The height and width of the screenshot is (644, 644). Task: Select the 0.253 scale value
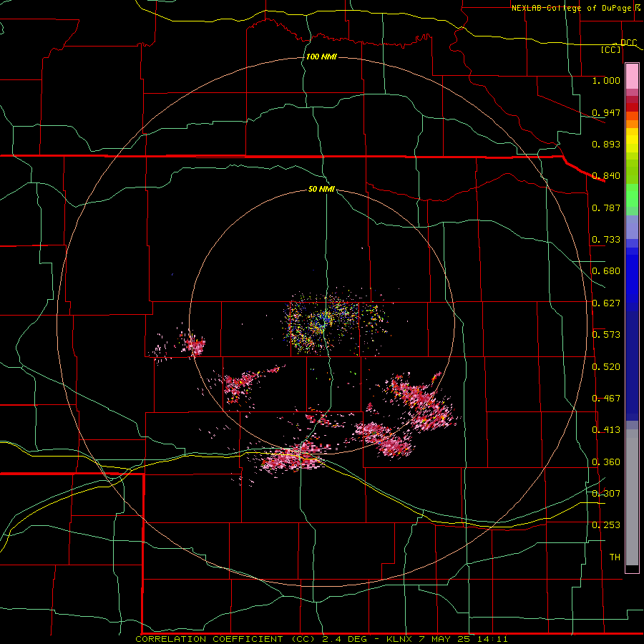606,525
